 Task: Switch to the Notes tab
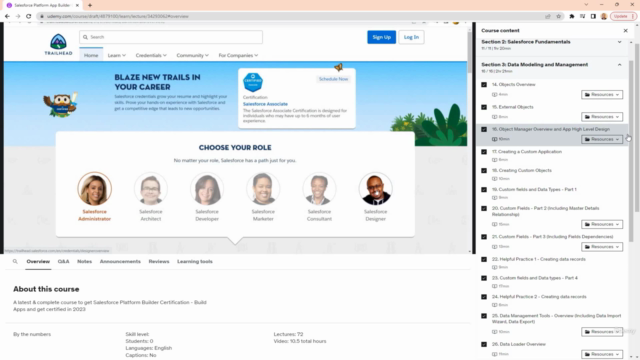coord(84,262)
